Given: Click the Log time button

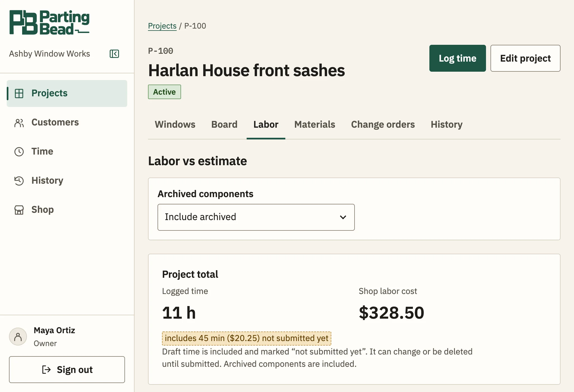Looking at the screenshot, I should coord(457,58).
